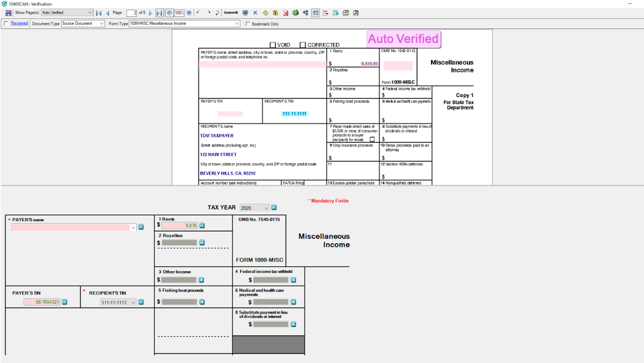Image resolution: width=644 pixels, height=363 pixels.
Task: Open the Show Page(s) dropdown
Action: (89, 12)
